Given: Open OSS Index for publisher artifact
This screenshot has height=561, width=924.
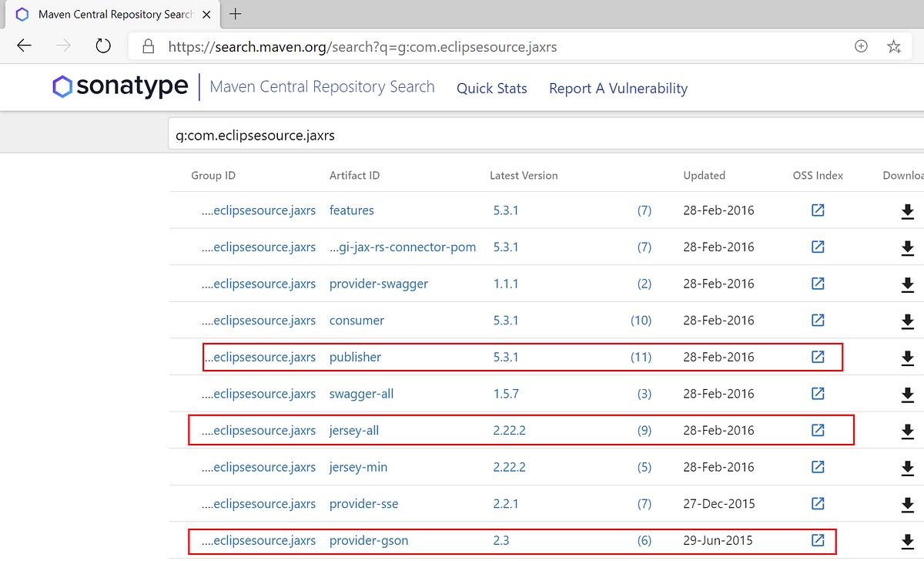Looking at the screenshot, I should (x=818, y=357).
